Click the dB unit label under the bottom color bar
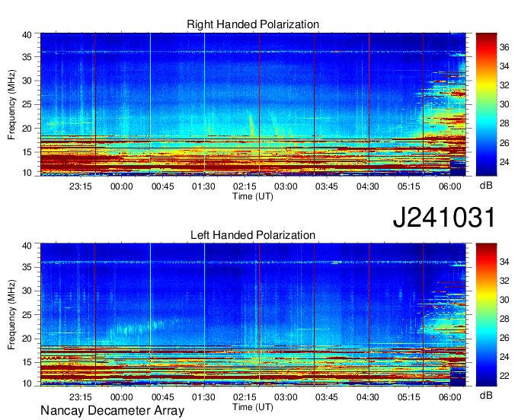 click(x=486, y=395)
